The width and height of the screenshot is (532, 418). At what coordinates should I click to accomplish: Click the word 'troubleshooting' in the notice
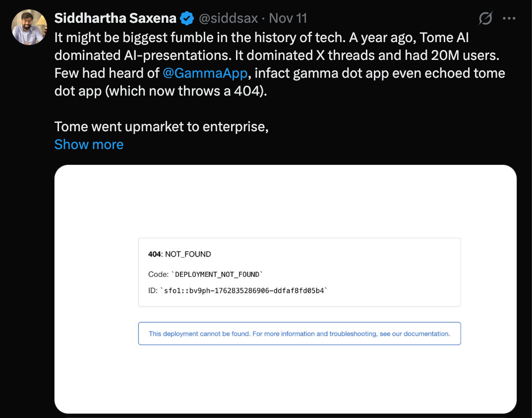[347, 334]
